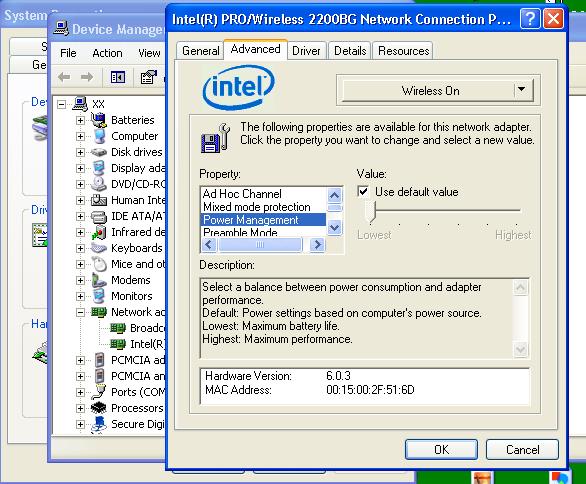
Task: Click the Batteries device icon
Action: [99, 120]
